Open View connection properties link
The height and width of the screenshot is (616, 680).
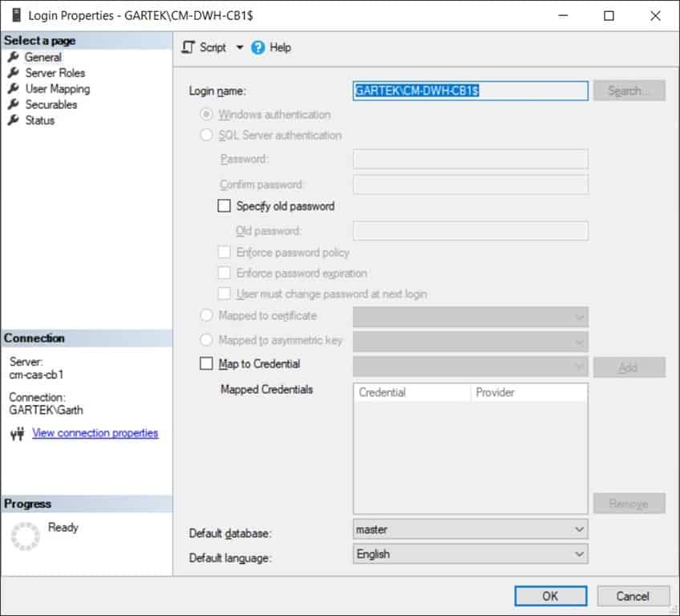coord(95,432)
